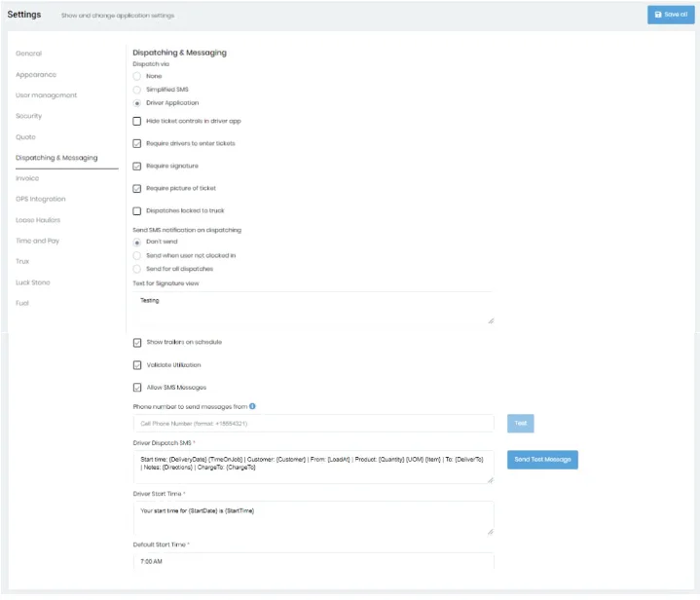The image size is (700, 600).
Task: Click the Save all button
Action: coord(670,15)
